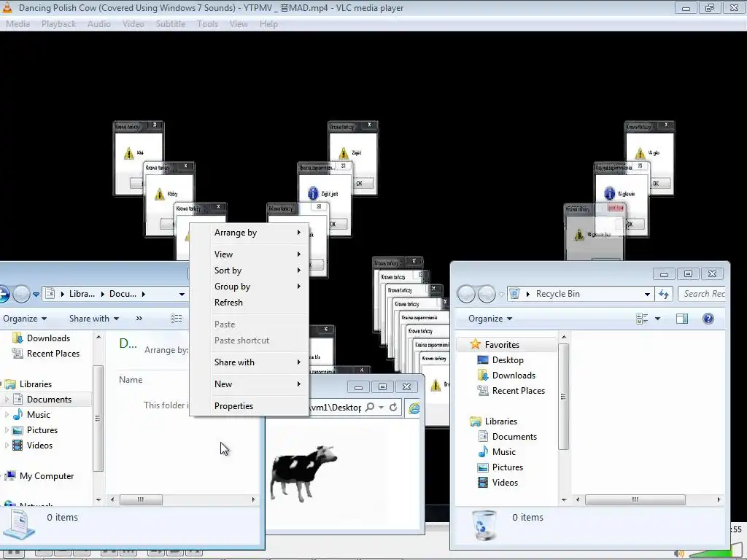Open the Video menu in VLC
The image size is (747, 560).
133,24
